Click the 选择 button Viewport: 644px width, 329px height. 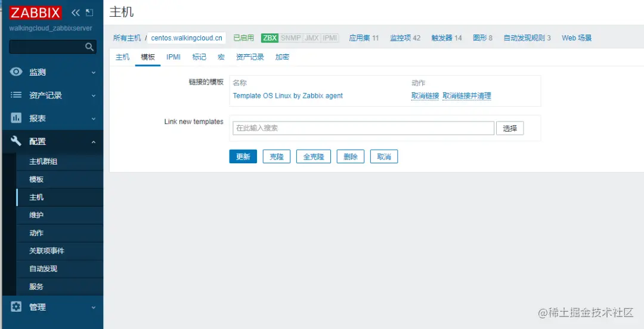(510, 128)
